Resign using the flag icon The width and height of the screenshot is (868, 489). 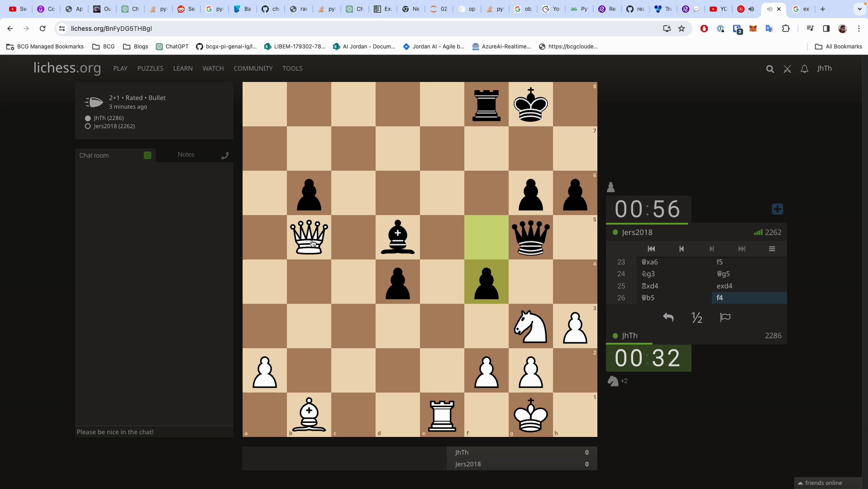coord(725,317)
